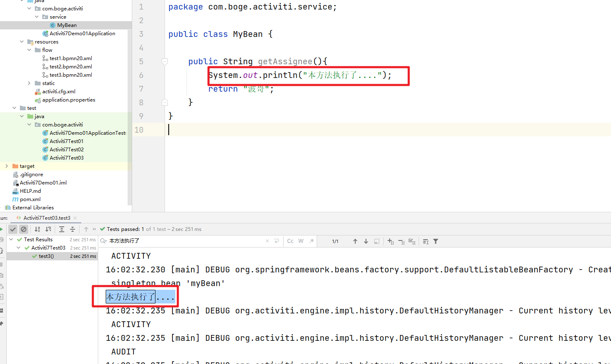
Task: Enable Regex search option
Action: coord(312,241)
